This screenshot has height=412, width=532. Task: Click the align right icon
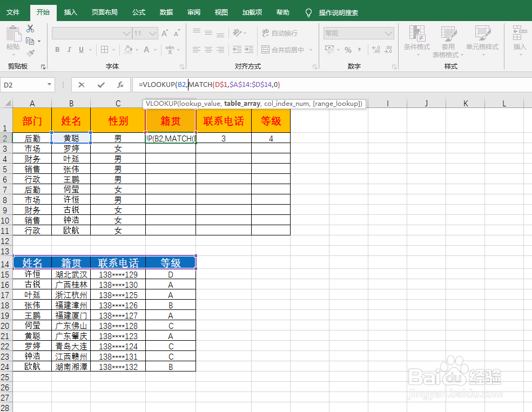[x=220, y=50]
